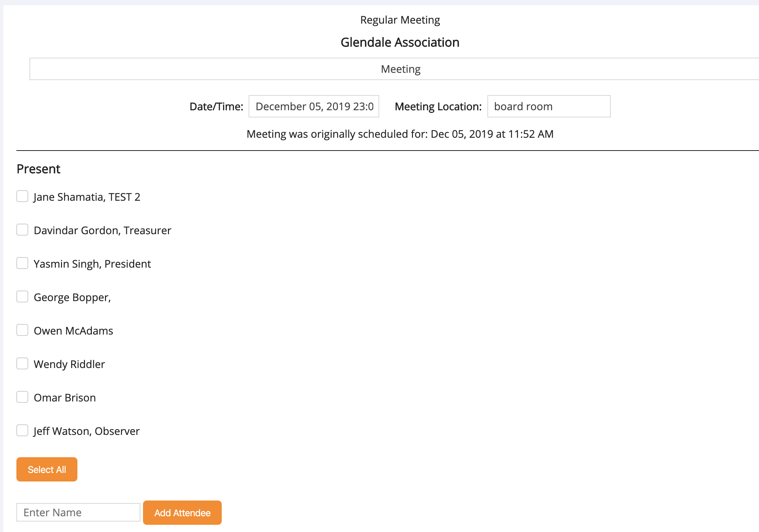Viewport: 759px width, 532px height.
Task: Click the originally scheduled date text
Action: click(x=400, y=134)
